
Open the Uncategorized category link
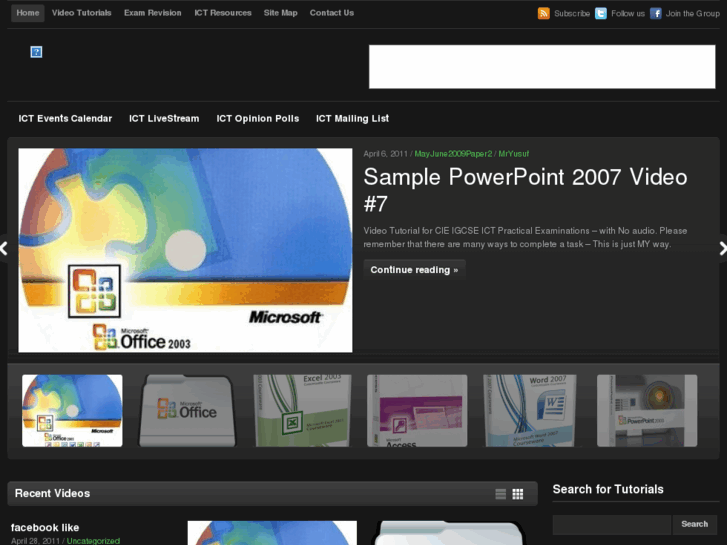(93, 541)
